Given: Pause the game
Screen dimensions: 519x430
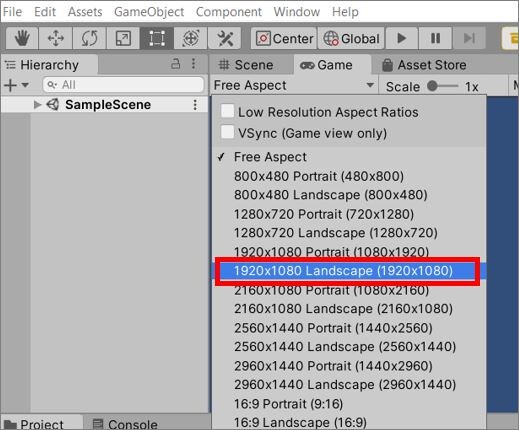Looking at the screenshot, I should click(x=435, y=38).
